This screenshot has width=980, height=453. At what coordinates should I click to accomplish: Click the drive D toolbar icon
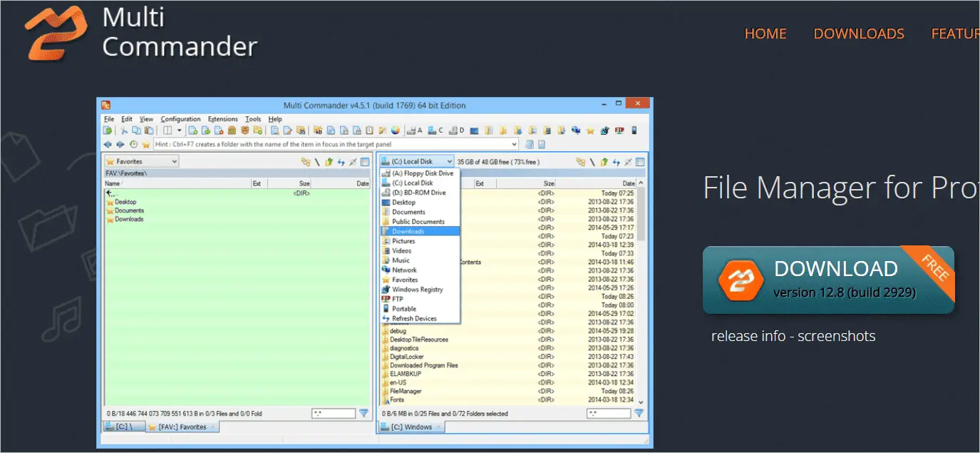click(456, 131)
